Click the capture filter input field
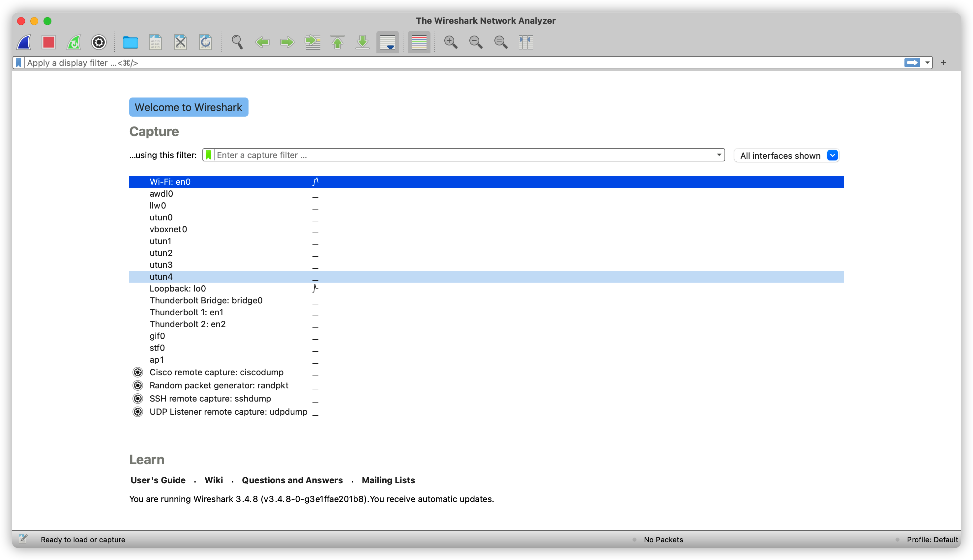Screen dimensions: 973x560 [465, 155]
